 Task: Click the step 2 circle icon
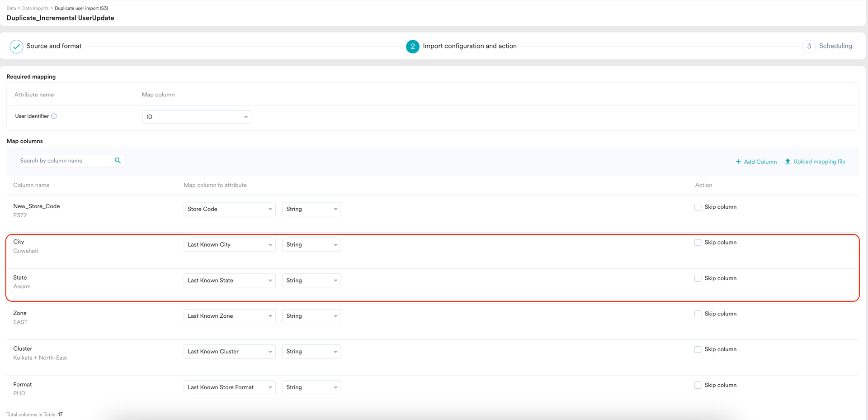[412, 47]
